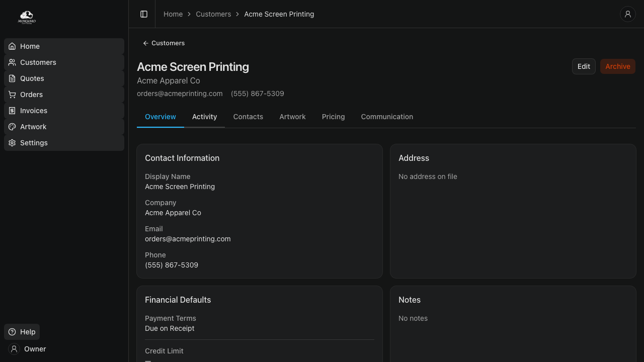This screenshot has height=362, width=644.
Task: Click the Quotes document icon
Action: click(12, 78)
